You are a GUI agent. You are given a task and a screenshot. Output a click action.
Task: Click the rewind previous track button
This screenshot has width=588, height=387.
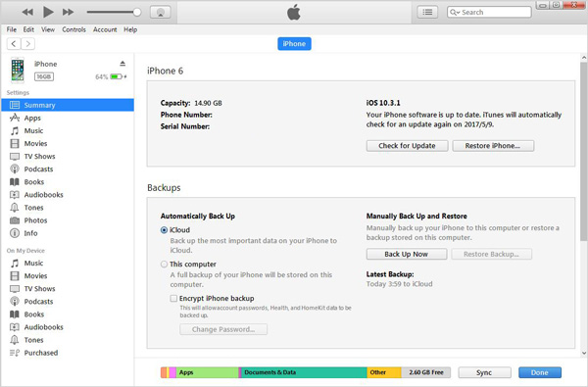[27, 12]
